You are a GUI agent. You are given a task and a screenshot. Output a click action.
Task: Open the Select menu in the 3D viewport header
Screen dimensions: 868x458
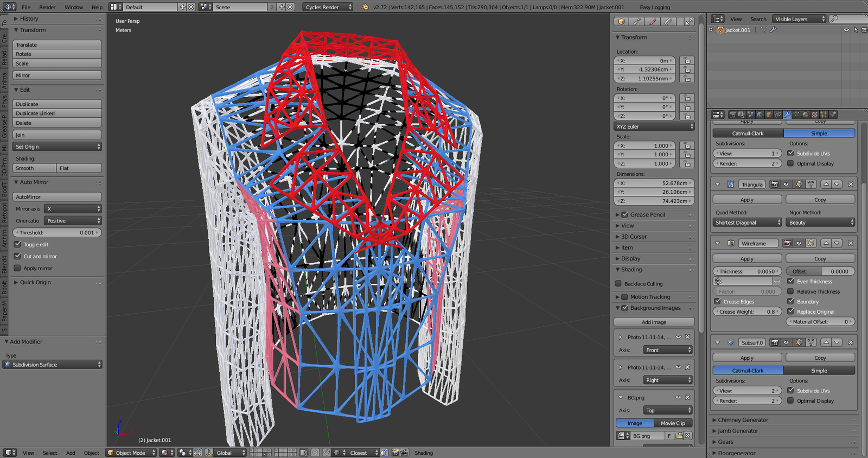pos(50,453)
